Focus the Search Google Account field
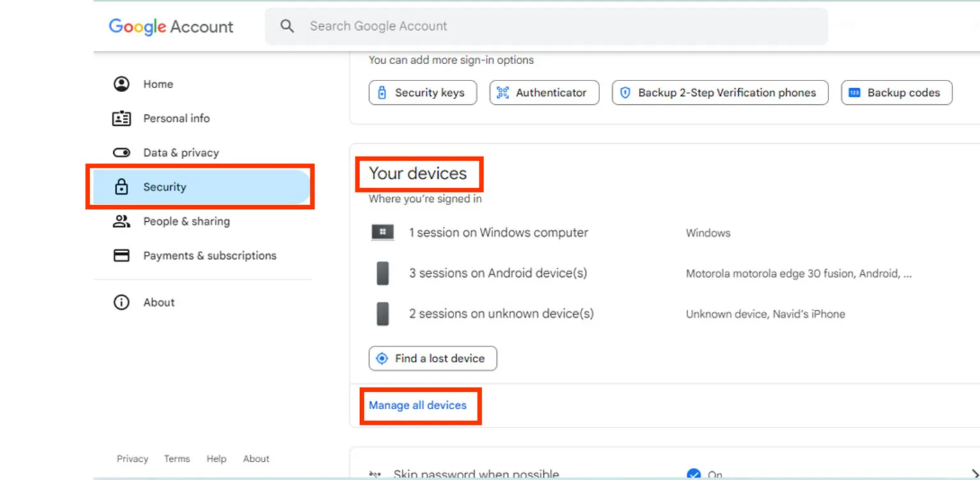This screenshot has height=480, width=980. [546, 26]
